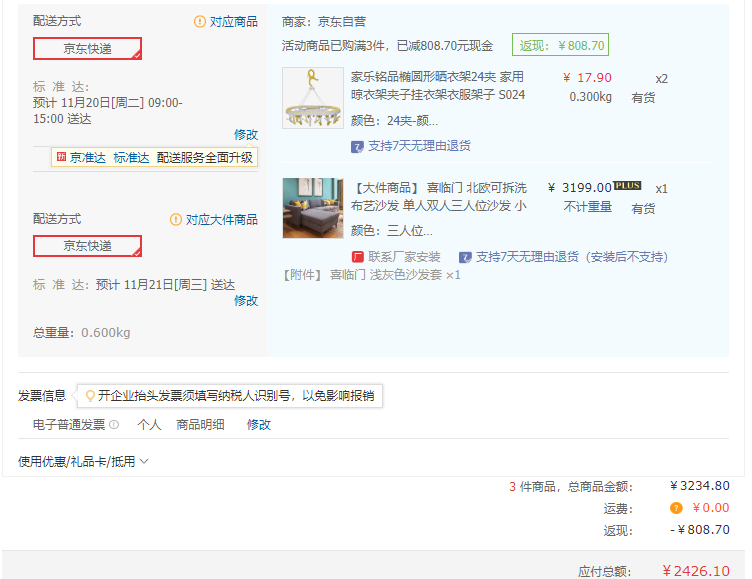Open the 京准达 link

pyautogui.click(x=88, y=157)
